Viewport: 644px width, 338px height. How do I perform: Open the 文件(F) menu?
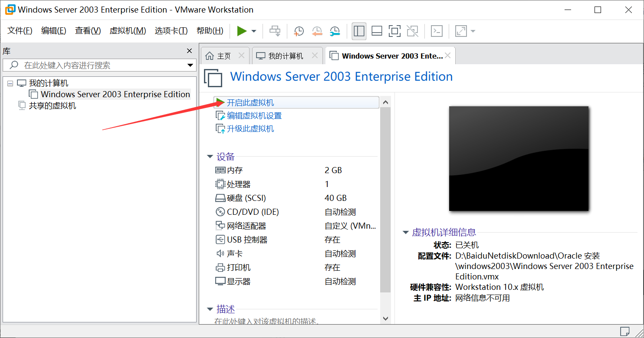20,31
